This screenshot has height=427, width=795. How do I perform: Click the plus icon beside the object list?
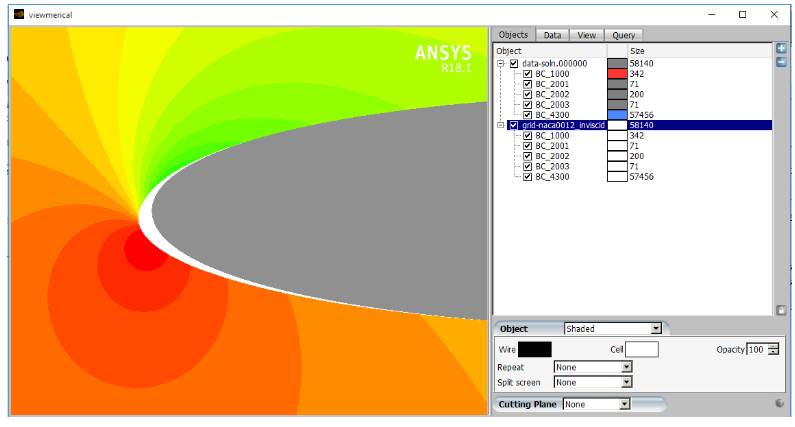pyautogui.click(x=781, y=48)
